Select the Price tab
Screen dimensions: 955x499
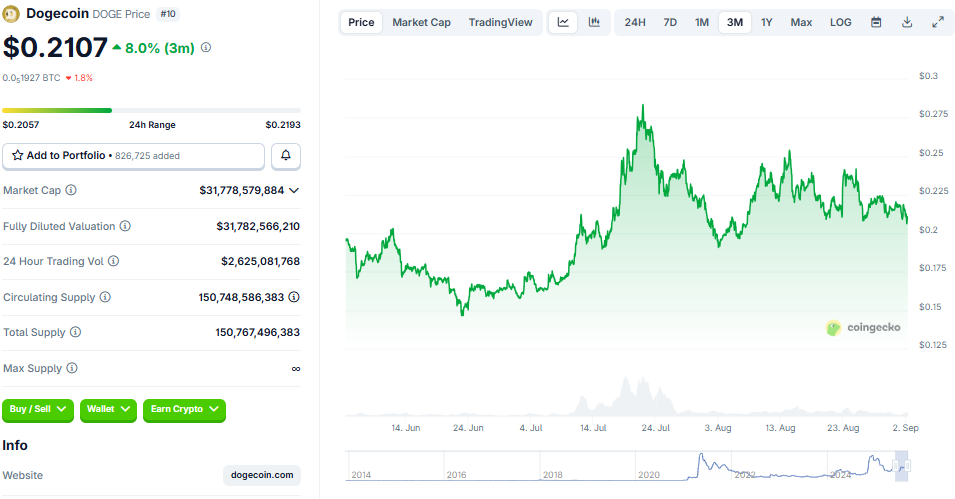(x=361, y=23)
